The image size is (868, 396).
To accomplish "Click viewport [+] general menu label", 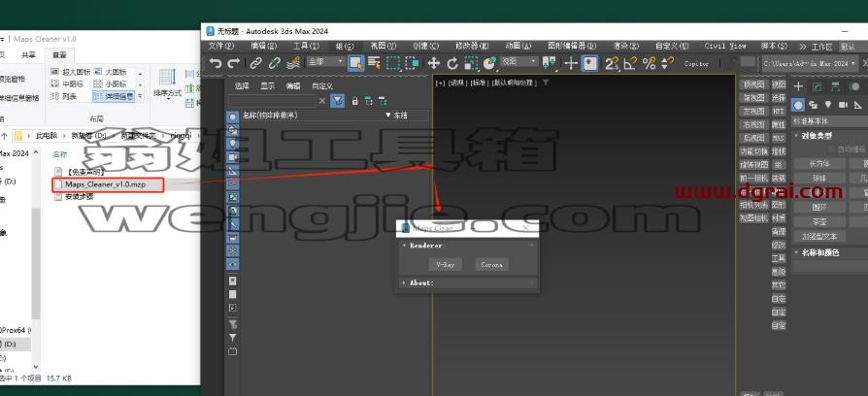I will 440,82.
